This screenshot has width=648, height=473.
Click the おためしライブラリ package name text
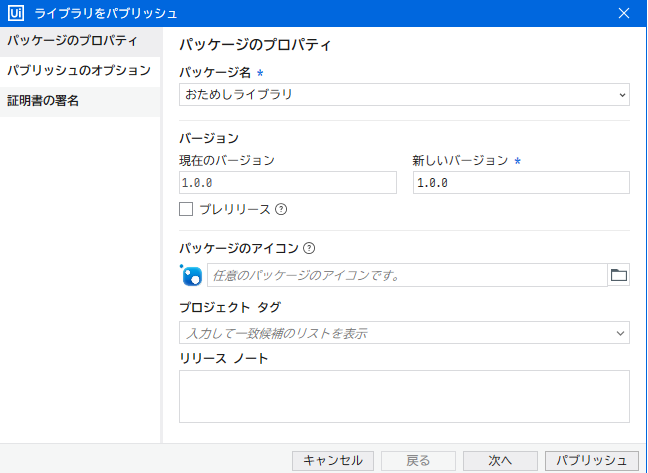point(239,95)
